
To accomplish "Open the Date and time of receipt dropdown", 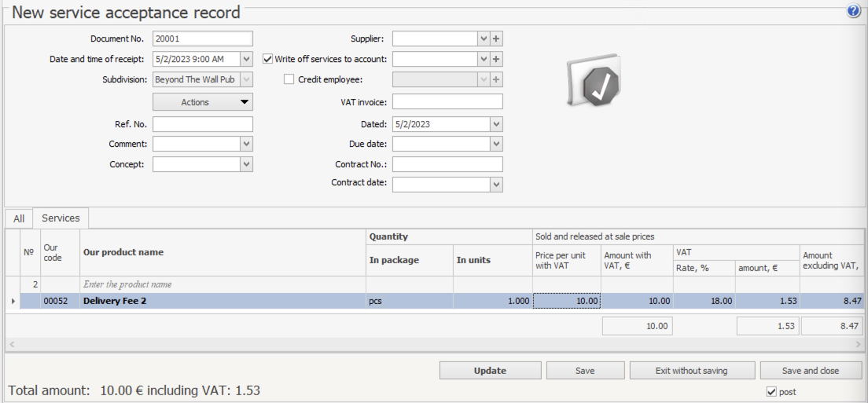I will coord(246,59).
